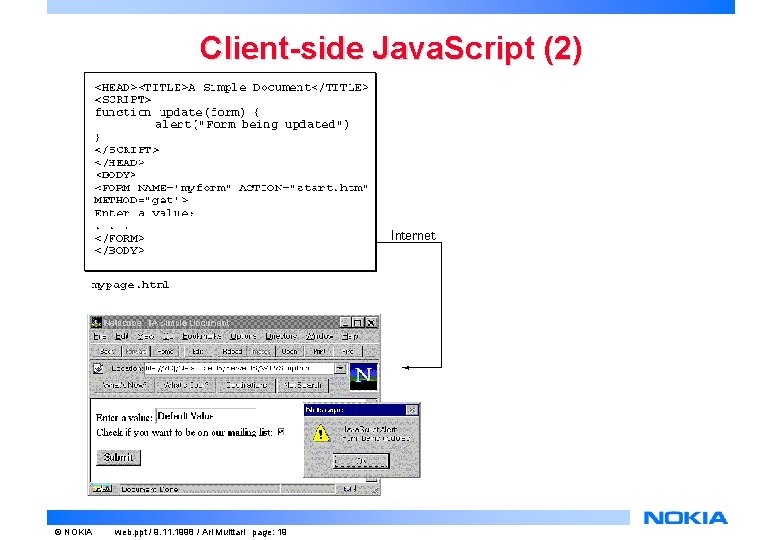
Task: Click the Netscape icon in the title bar
Action: click(97, 322)
